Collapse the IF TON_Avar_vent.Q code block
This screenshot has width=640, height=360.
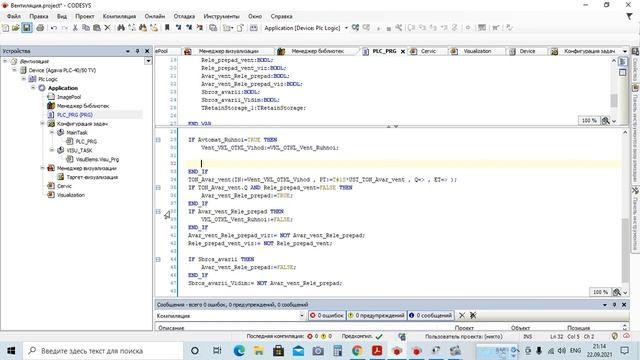click(x=158, y=187)
